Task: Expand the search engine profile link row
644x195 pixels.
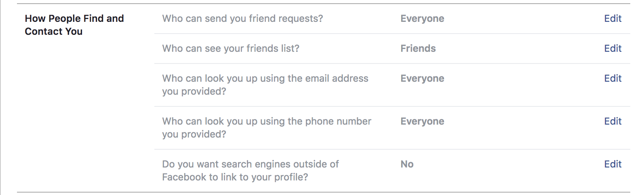Action: coord(505,171)
